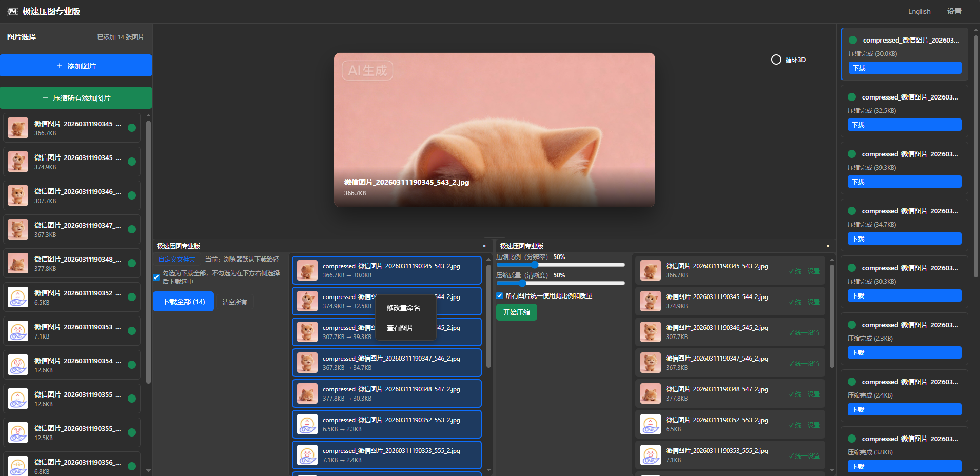Click scroll-down arrow of left image list
The image size is (980, 476).
click(148, 470)
